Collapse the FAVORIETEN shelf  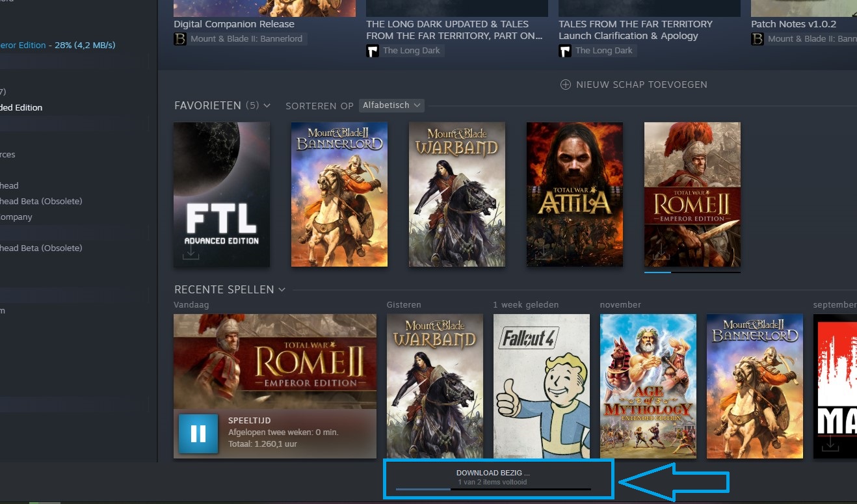click(268, 105)
